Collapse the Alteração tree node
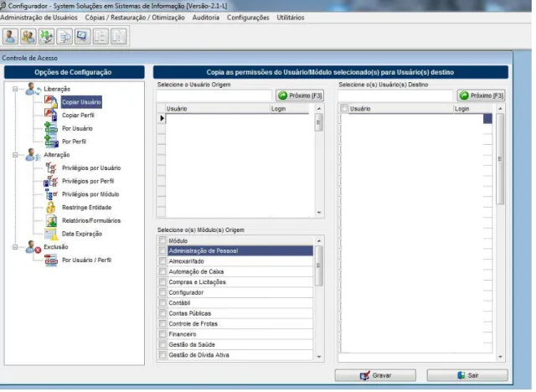536x392 pixels. pos(15,155)
